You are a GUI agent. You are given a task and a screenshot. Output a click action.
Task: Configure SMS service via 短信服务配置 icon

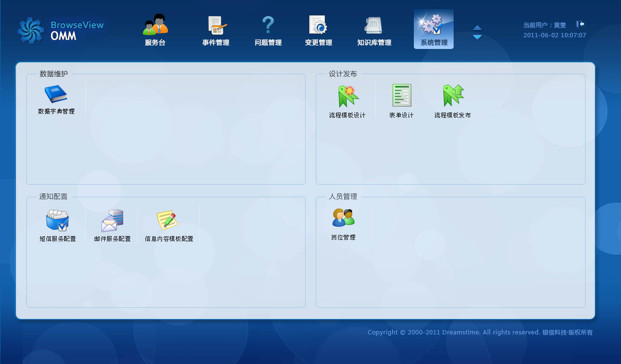58,223
